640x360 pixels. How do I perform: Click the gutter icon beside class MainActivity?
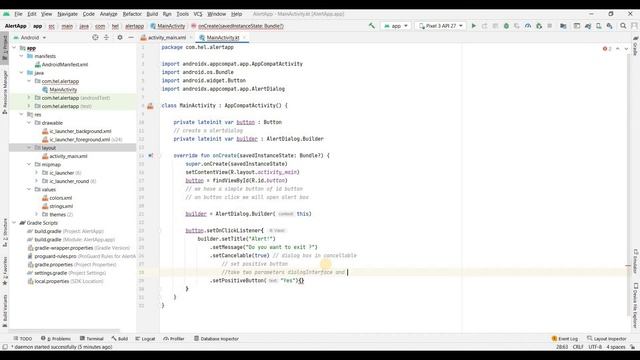click(x=150, y=106)
